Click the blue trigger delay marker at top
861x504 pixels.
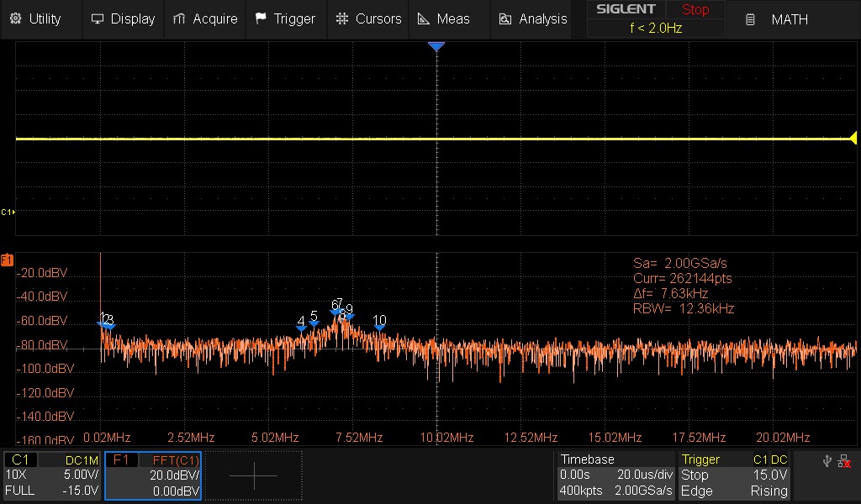(x=436, y=47)
